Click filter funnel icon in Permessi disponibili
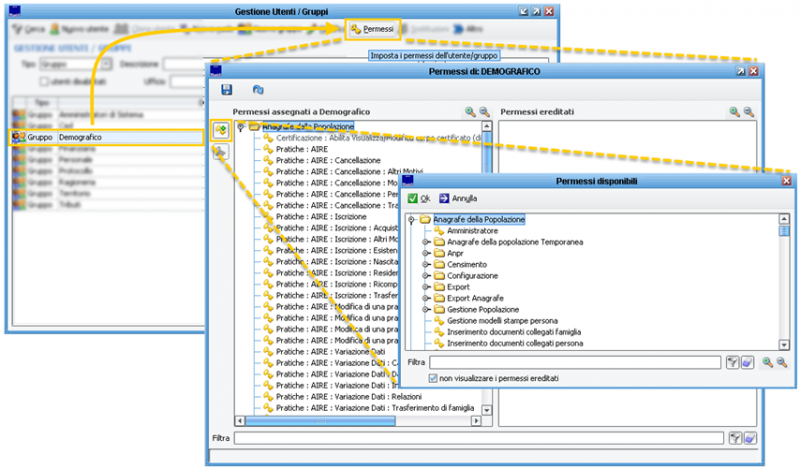Screen dimensions: 800x469 [732, 361]
